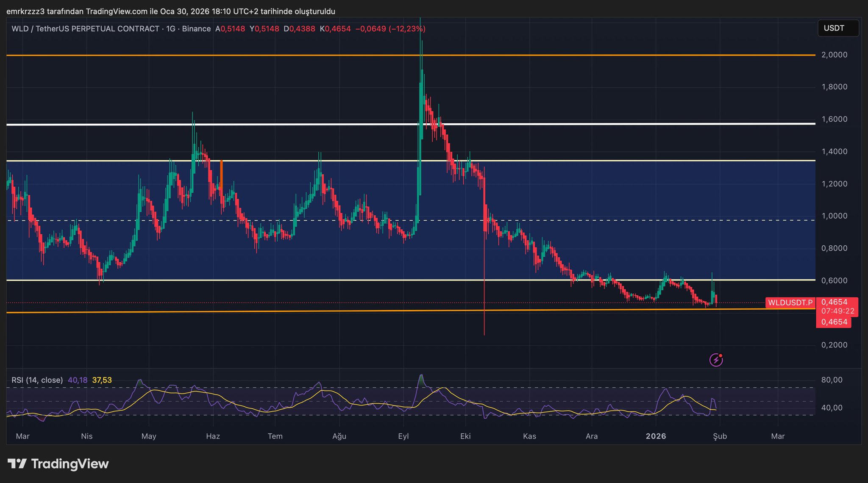Image resolution: width=868 pixels, height=483 pixels.
Task: Click the red 0,4654 current price label
Action: pyautogui.click(x=834, y=302)
